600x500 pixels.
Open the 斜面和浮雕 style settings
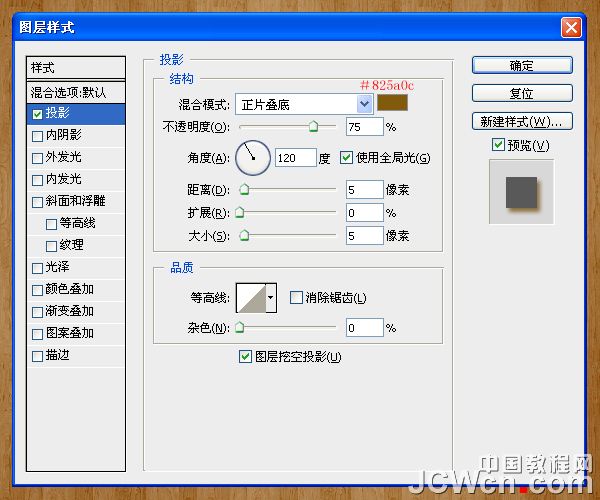coord(76,202)
